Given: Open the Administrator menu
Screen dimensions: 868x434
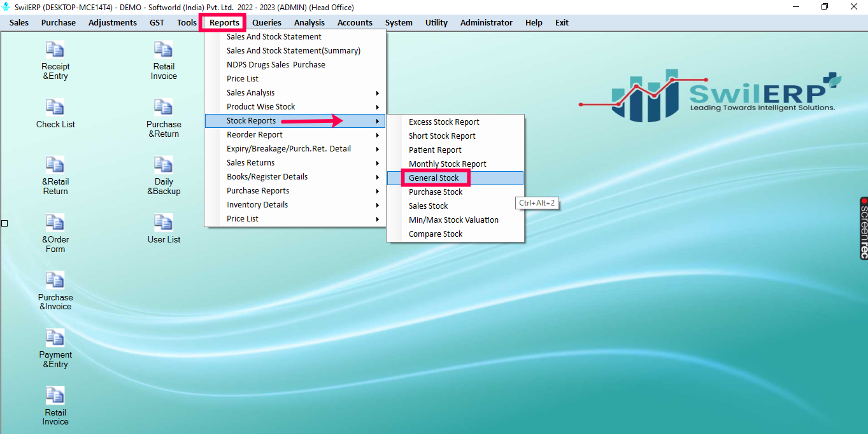Looking at the screenshot, I should tap(486, 22).
